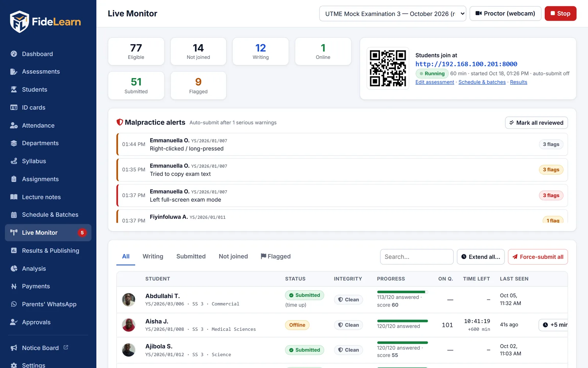Switch to the Writing tab

[x=153, y=256]
